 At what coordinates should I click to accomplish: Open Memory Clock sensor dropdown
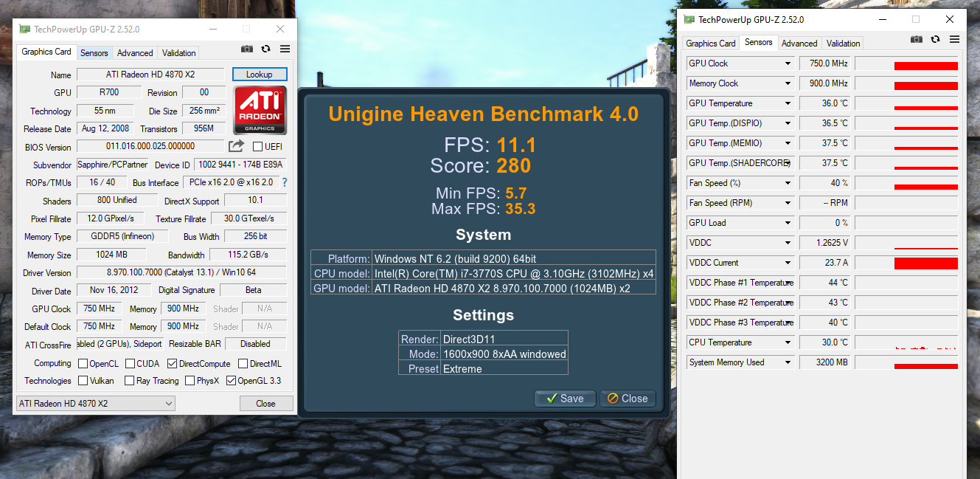(x=788, y=83)
